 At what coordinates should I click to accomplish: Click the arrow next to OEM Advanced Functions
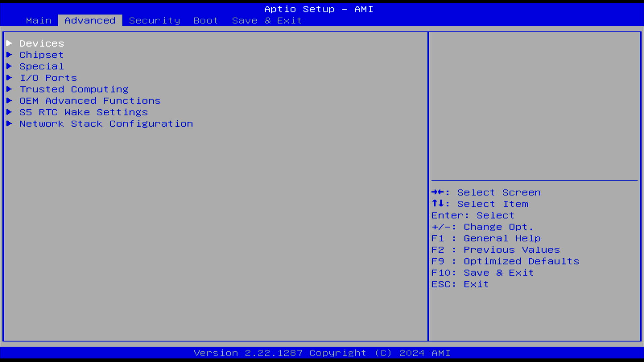click(x=9, y=101)
